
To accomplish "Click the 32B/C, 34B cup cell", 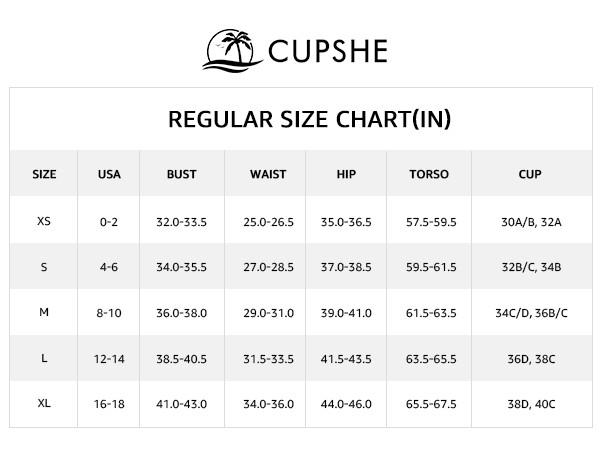I will tap(530, 267).
